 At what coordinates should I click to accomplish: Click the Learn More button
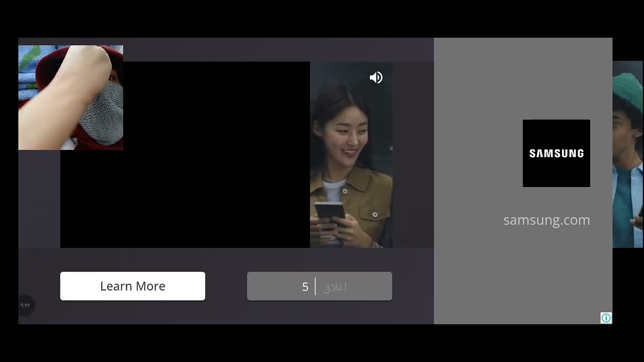[133, 286]
